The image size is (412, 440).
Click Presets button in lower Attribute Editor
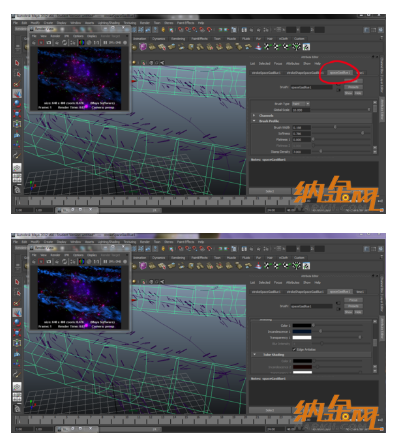[x=353, y=306]
